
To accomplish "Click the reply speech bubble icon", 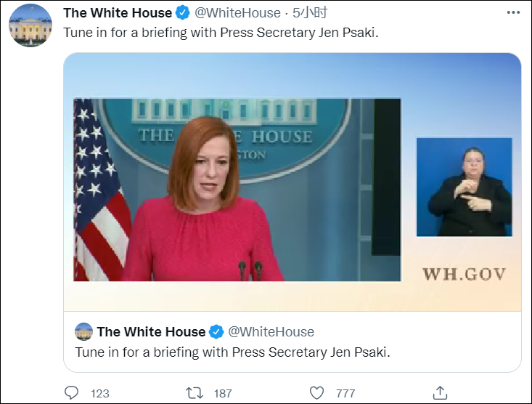I will click(72, 393).
